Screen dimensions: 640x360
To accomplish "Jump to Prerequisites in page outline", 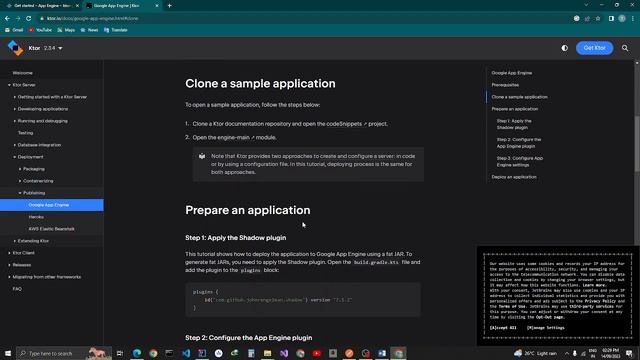I will 505,85.
